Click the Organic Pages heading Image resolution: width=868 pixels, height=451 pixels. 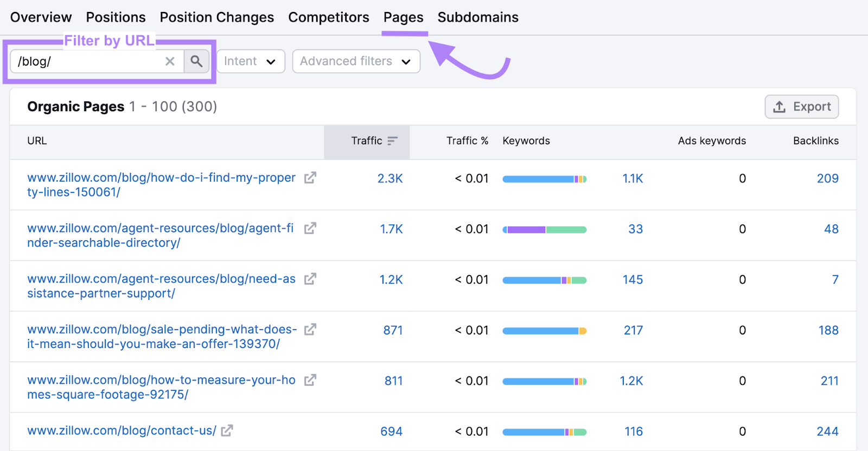click(75, 107)
